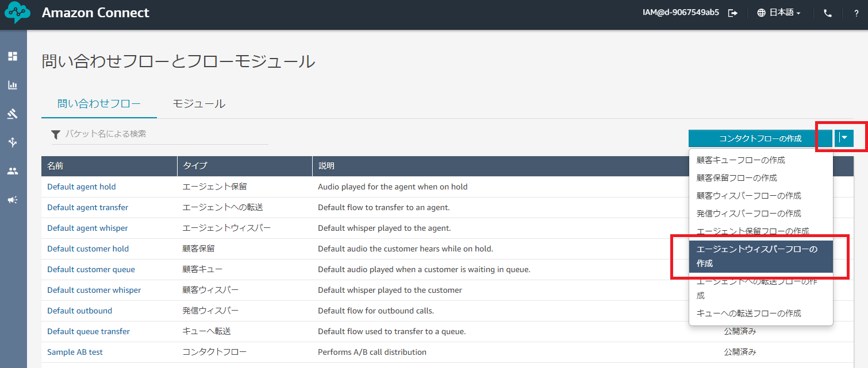Image resolution: width=868 pixels, height=368 pixels.
Task: Switch to the 問い合わせフロー tab
Action: point(99,104)
